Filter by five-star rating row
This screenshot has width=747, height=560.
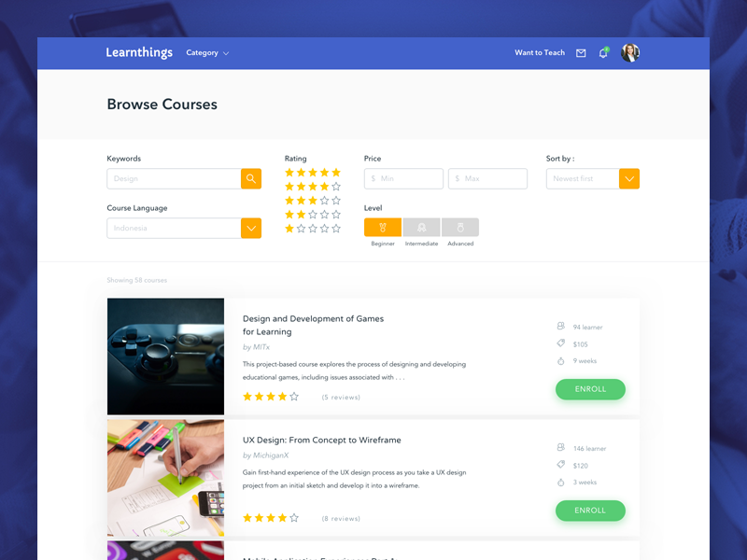313,173
